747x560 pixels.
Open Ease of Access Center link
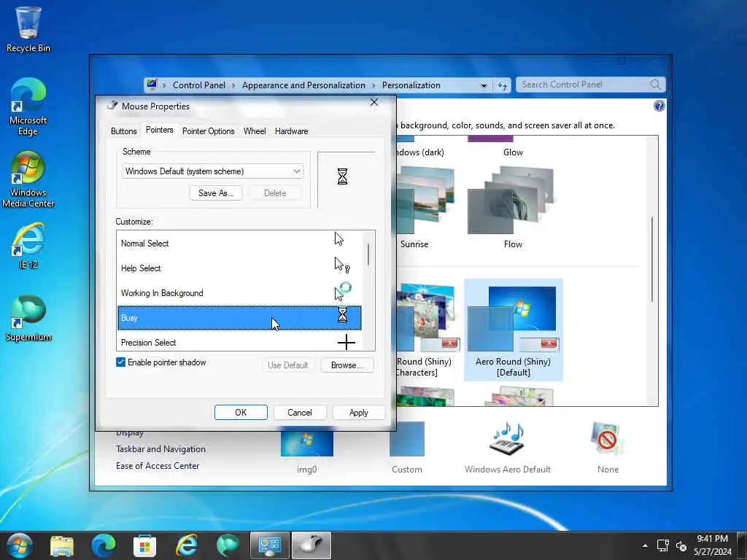[x=158, y=466]
